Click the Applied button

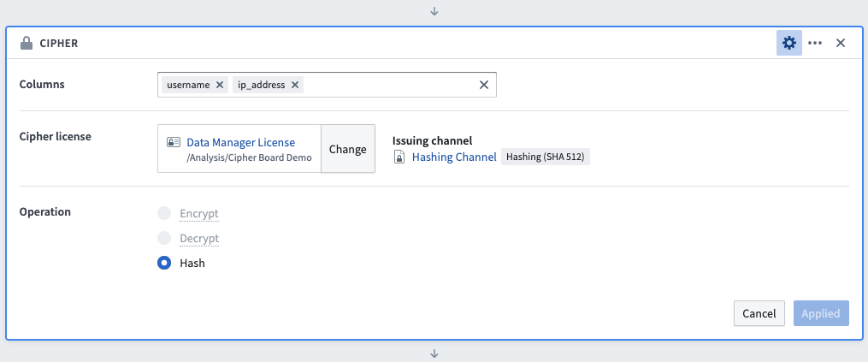[820, 313]
